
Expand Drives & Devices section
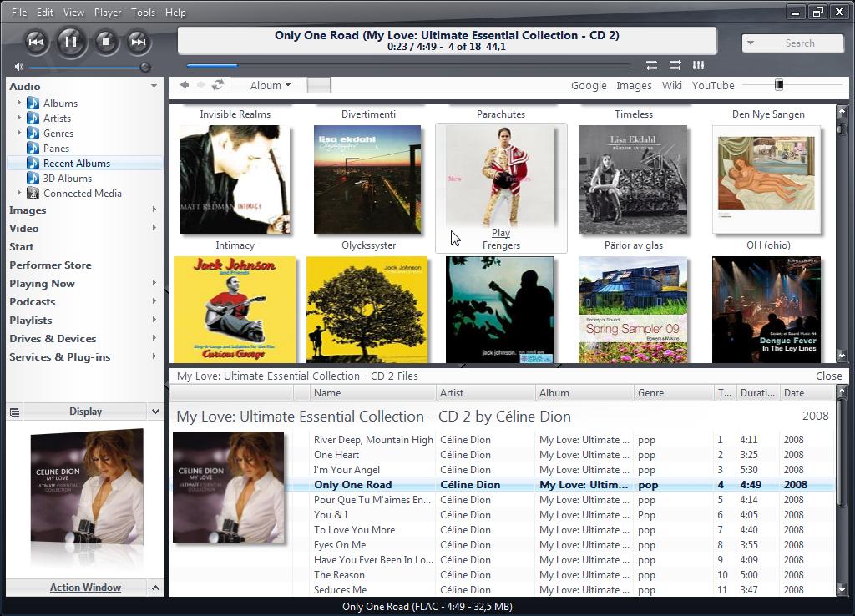(x=154, y=338)
